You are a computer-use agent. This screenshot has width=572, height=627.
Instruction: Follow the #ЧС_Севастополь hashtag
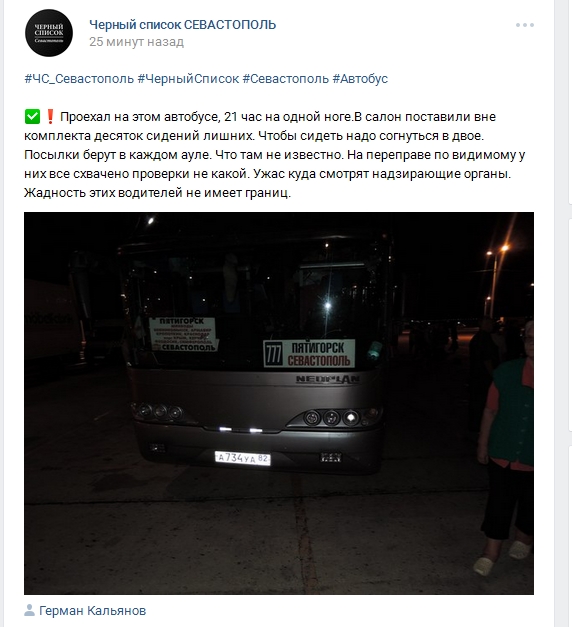pyautogui.click(x=79, y=79)
